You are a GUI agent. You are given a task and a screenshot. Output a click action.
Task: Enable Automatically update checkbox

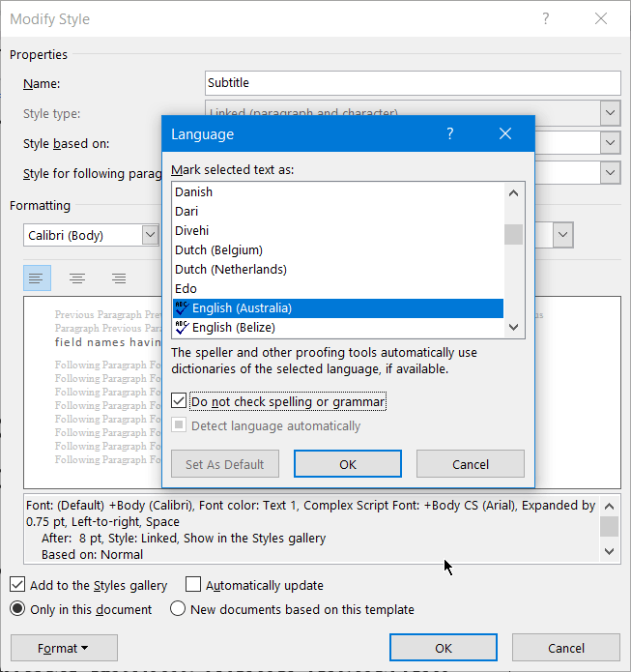click(193, 585)
